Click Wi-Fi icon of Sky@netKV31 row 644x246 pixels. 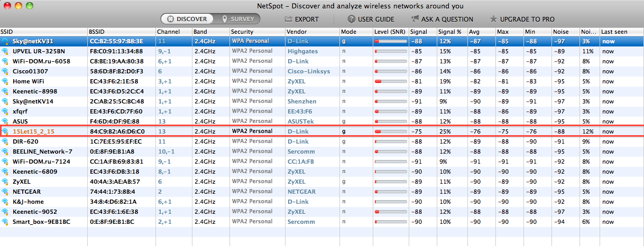(5, 41)
